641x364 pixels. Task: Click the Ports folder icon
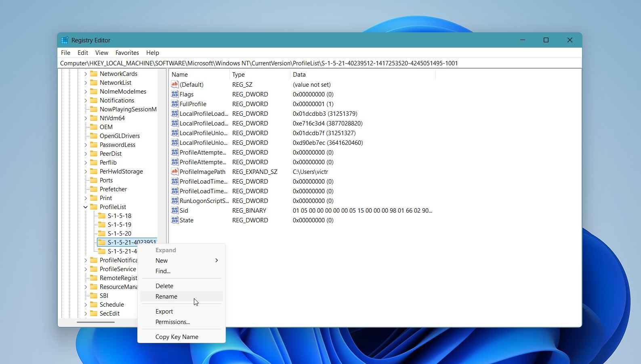coord(94,180)
